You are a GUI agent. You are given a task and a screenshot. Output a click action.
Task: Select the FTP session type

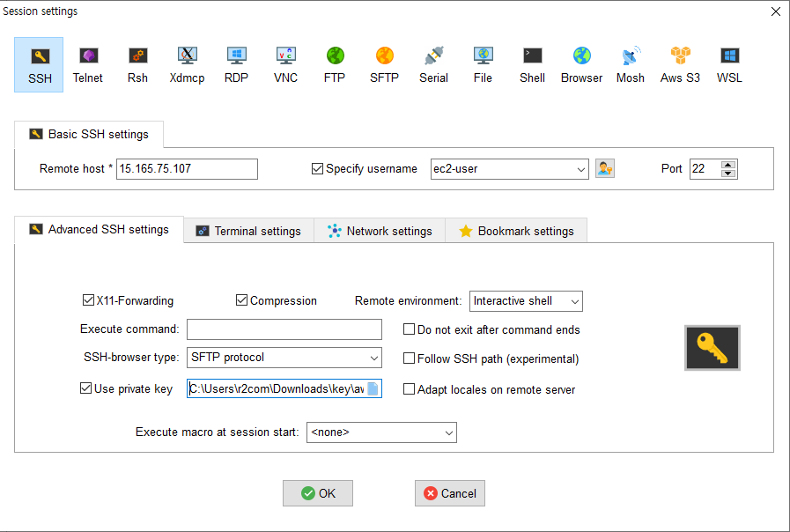(x=335, y=64)
